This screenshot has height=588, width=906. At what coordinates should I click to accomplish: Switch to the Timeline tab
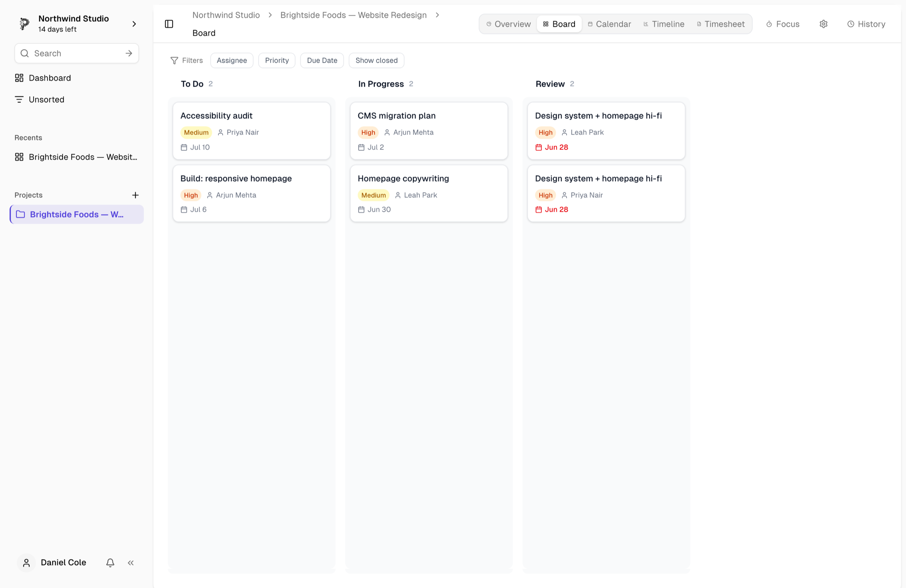(x=664, y=24)
